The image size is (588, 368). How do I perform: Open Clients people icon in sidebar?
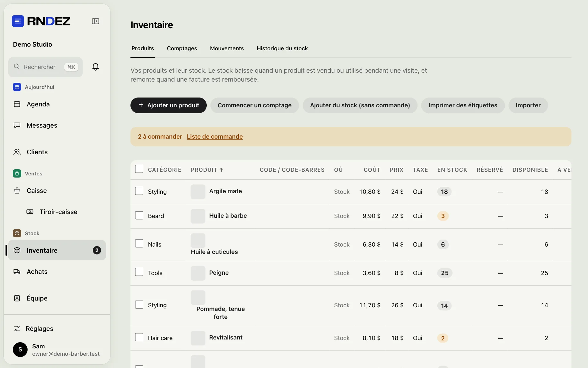click(x=17, y=152)
